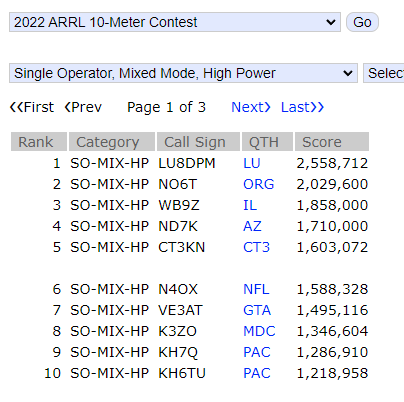Click the Score column header
The height and width of the screenshot is (402, 404).
[332, 142]
